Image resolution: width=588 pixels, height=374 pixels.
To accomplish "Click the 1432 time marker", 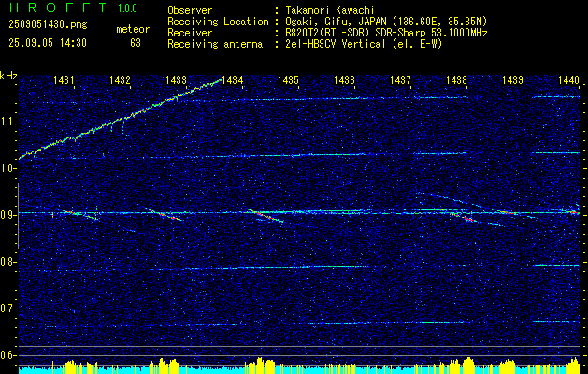I will pyautogui.click(x=120, y=79).
